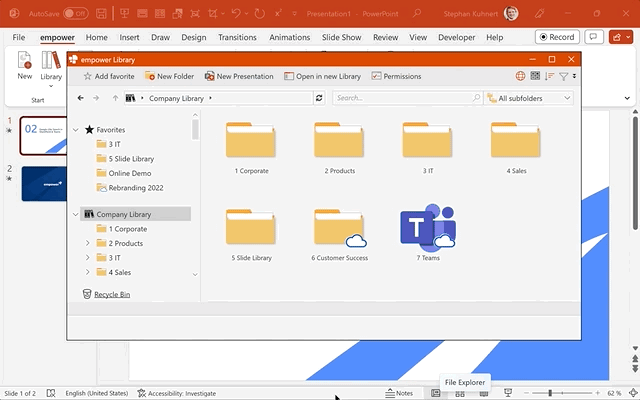Open the All subfolders dropdown
This screenshot has width=640, height=400.
point(528,98)
